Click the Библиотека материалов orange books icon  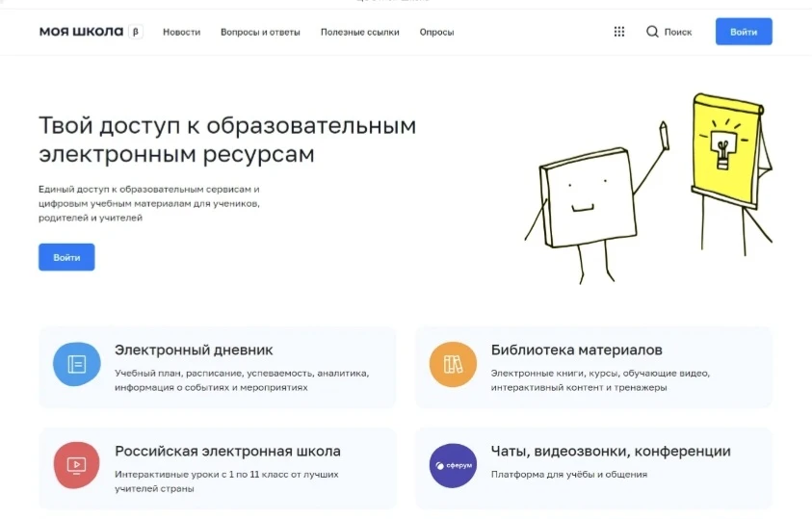point(453,364)
